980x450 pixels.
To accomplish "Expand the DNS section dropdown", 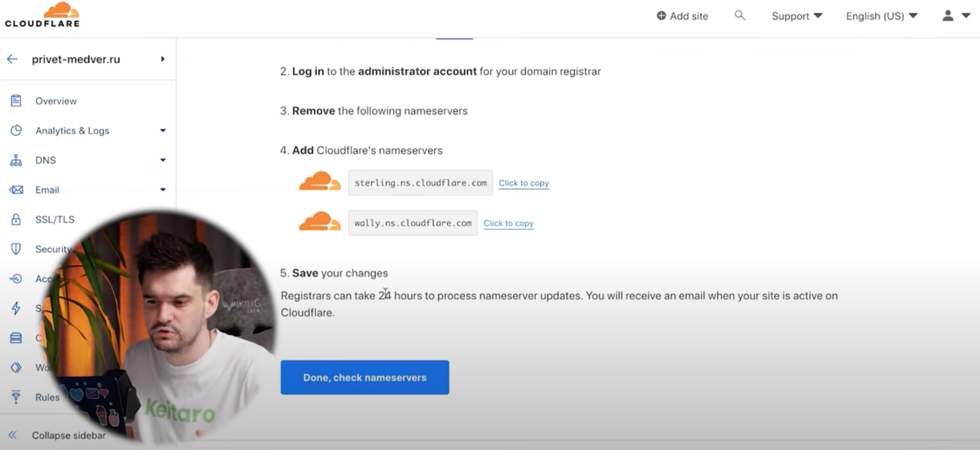I will pyautogui.click(x=162, y=160).
